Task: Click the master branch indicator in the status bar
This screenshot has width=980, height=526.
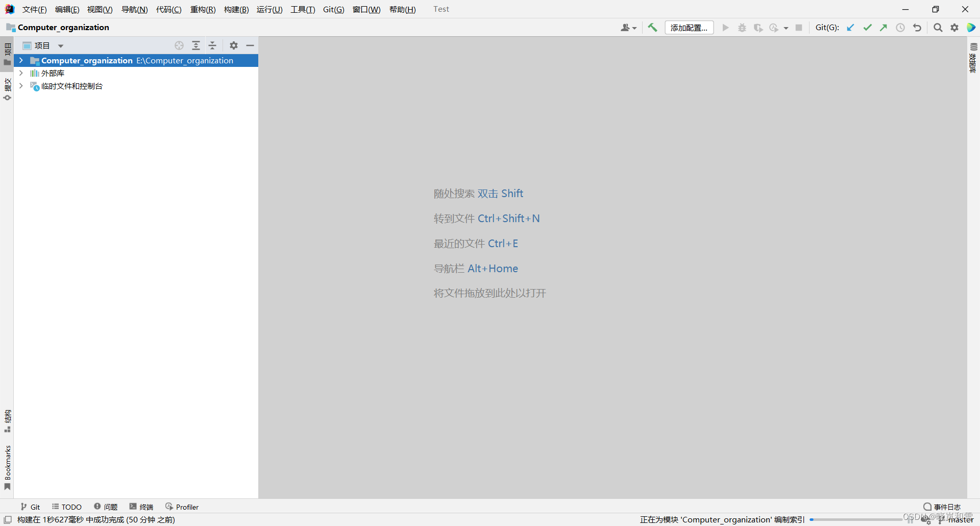Action: coord(956,520)
